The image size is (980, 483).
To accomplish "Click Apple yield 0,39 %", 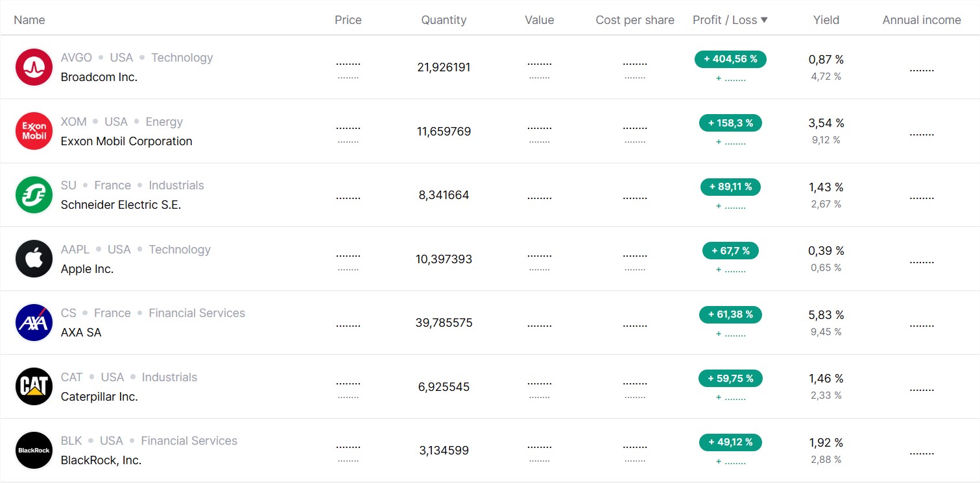I will tap(826, 251).
